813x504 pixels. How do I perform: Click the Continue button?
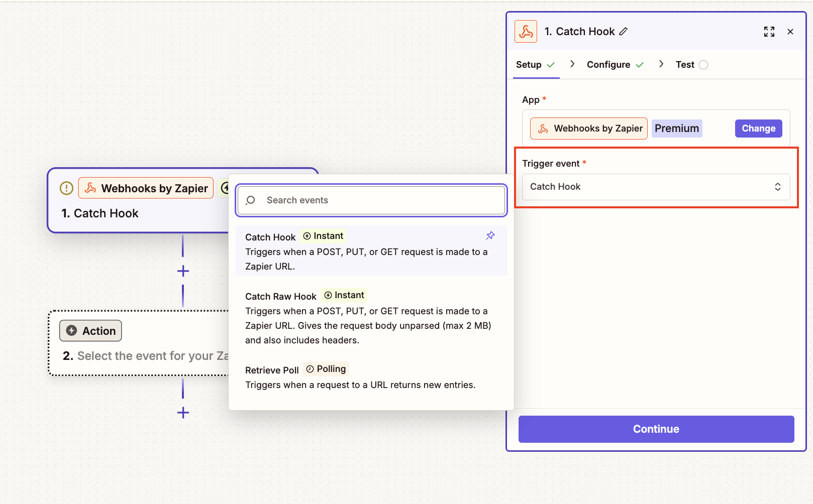[x=656, y=429]
